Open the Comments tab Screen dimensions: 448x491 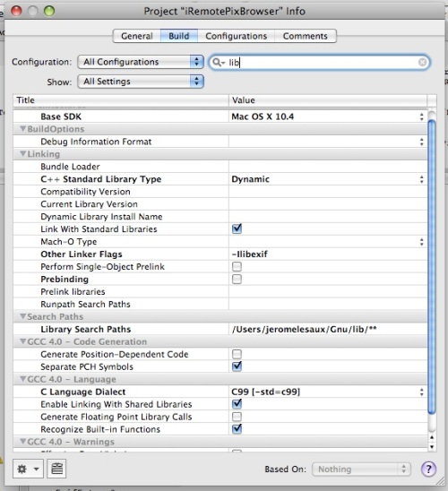point(306,36)
